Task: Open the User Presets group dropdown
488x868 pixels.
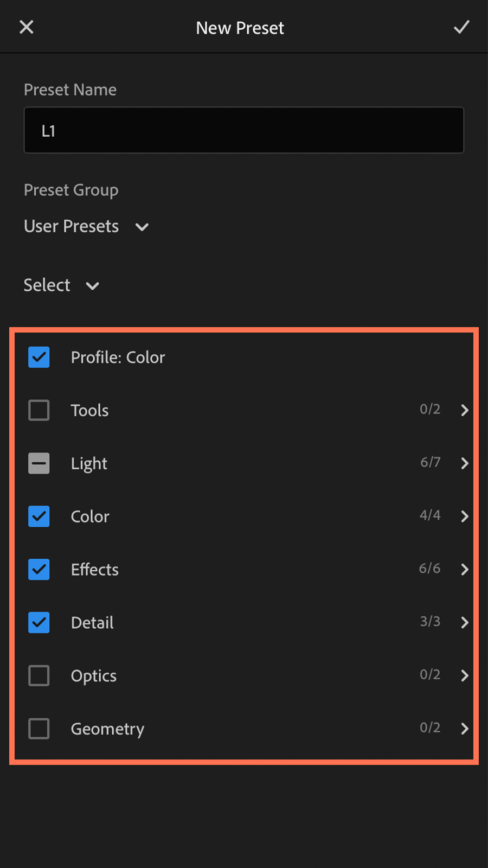Action: 87,226
